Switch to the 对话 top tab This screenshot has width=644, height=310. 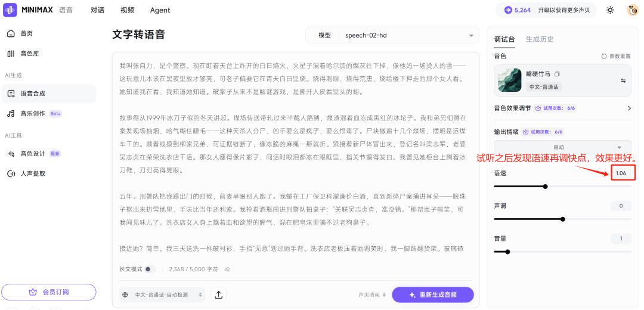97,10
